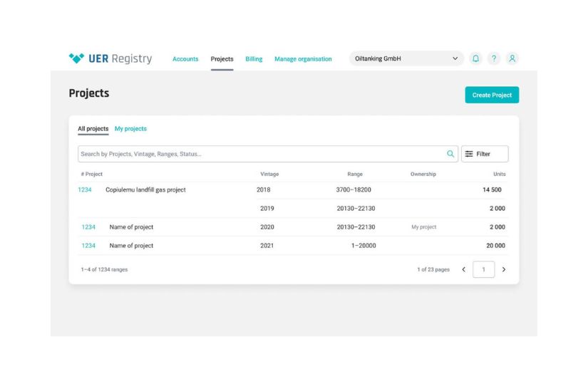
Task: Select Copiulemu landfill gas project name
Action: point(145,189)
